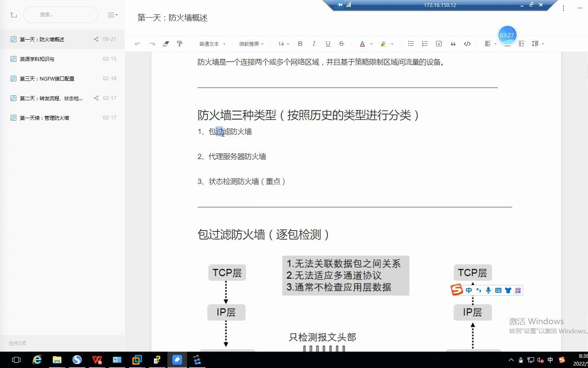The width and height of the screenshot is (588, 368).
Task: Open font color dropdown arrow
Action: [371, 44]
